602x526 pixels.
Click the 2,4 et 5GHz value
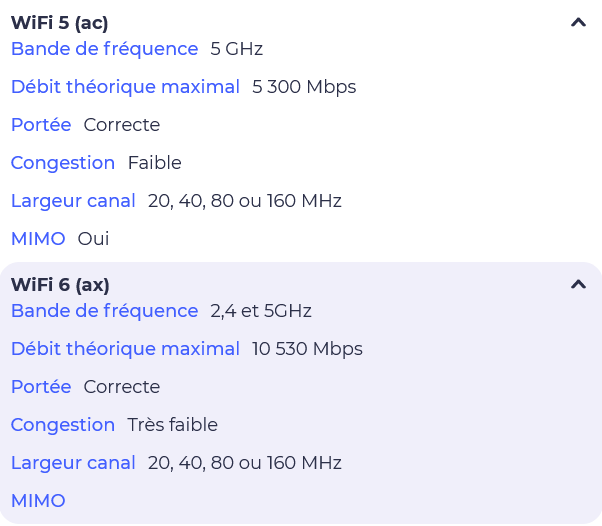pos(261,311)
